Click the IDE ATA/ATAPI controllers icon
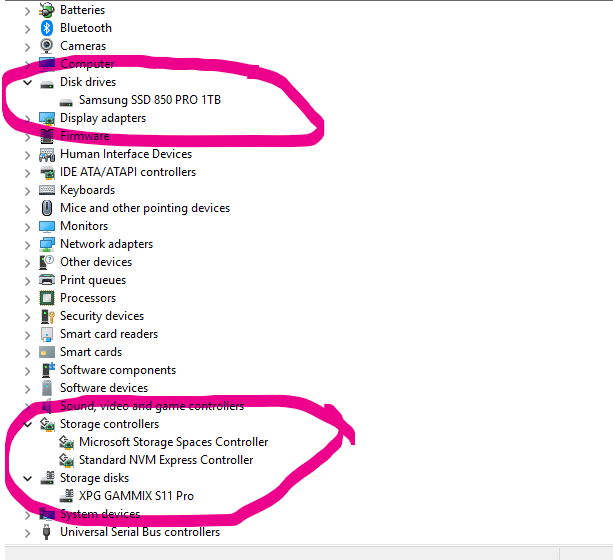Viewport: 613px width, 560px height. tap(47, 172)
